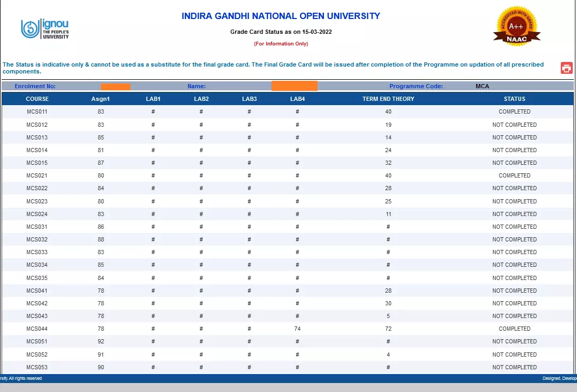Click the Indira Gandhi National Open University title
Screen dimensions: 577x392
point(281,16)
